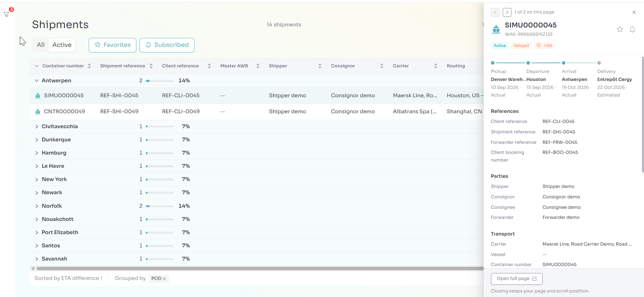Image resolution: width=644 pixels, height=297 pixels.
Task: Select the Active shipments tab
Action: click(62, 45)
